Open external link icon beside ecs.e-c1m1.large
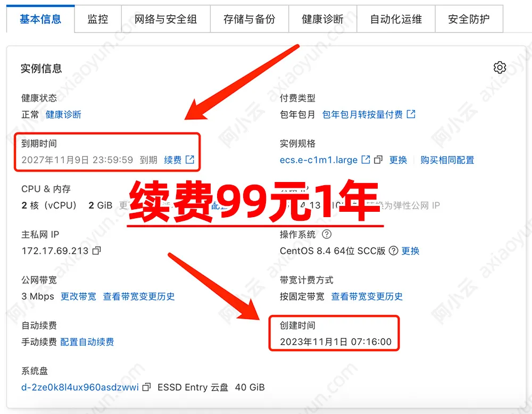 click(x=365, y=160)
